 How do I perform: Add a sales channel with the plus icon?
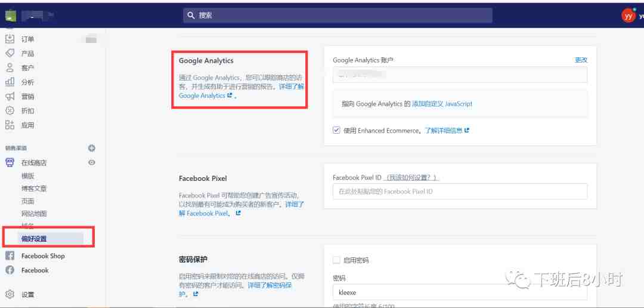click(92, 148)
